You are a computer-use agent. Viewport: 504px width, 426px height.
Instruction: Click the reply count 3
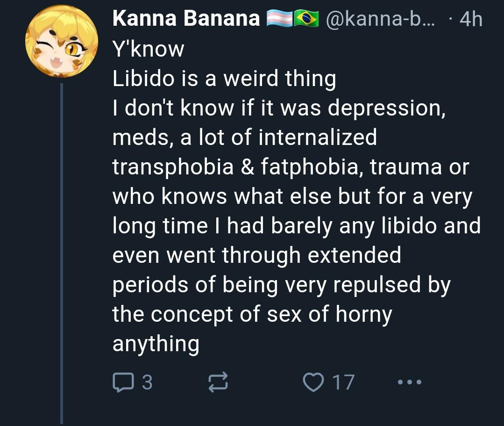147,383
